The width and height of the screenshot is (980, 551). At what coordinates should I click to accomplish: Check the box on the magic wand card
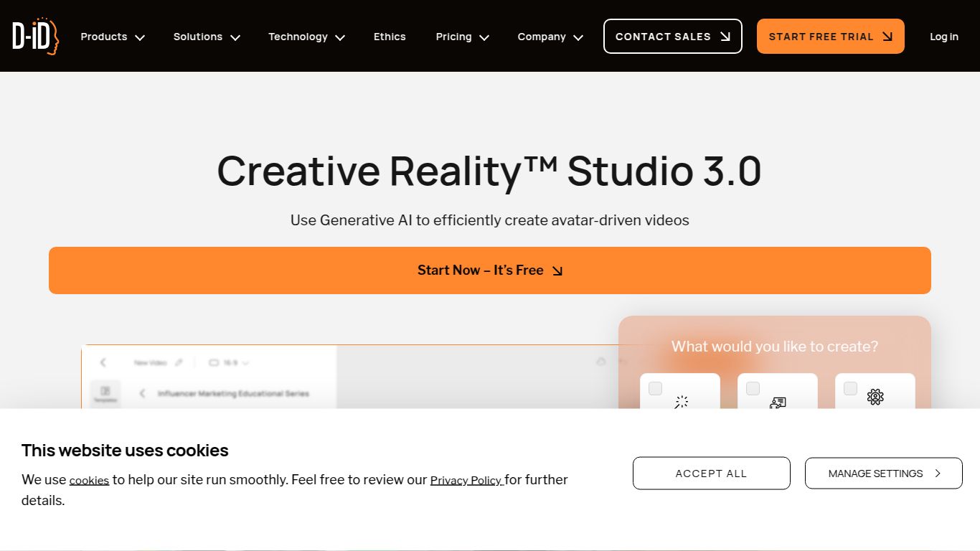coord(655,388)
